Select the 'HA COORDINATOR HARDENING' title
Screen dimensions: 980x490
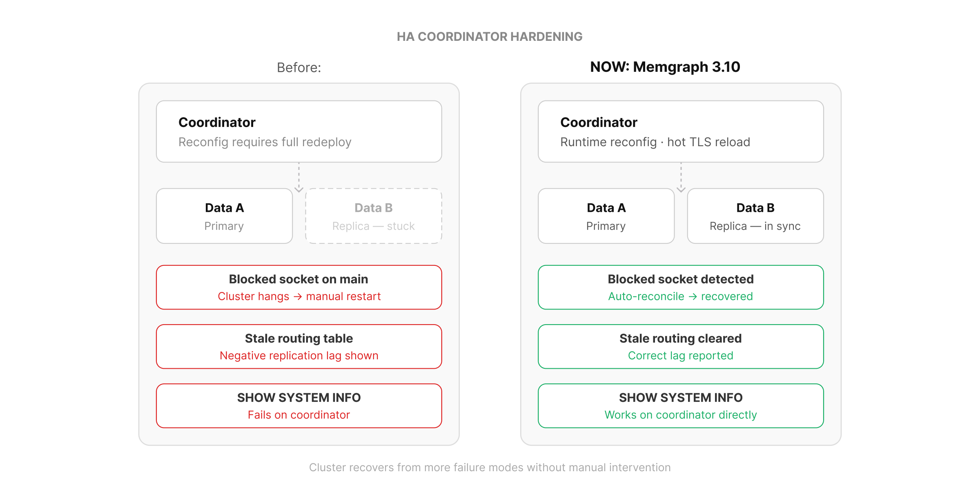coord(490,37)
